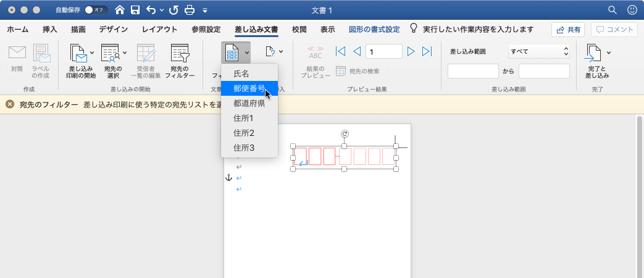Open the 描画 tab
Screen dimensions: 644x278
(x=78, y=29)
